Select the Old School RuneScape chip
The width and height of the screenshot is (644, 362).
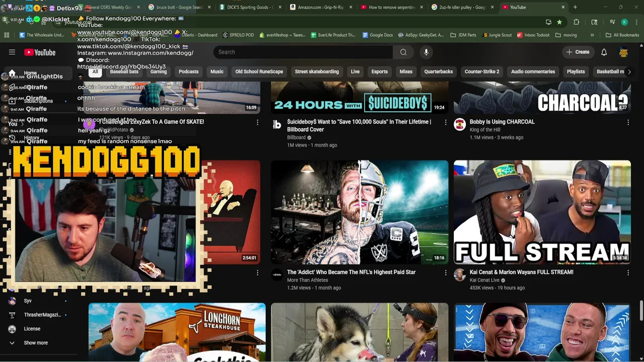coord(259,72)
